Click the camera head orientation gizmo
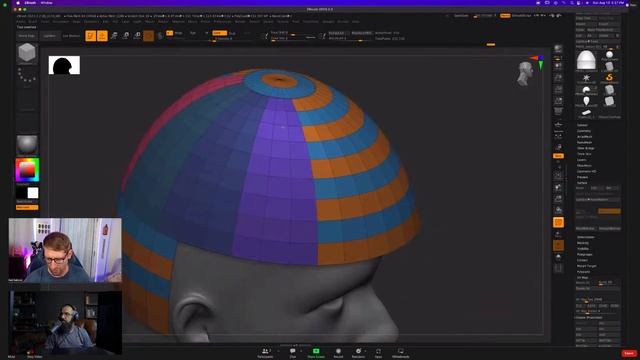This screenshot has height=360, width=640. 526,73
